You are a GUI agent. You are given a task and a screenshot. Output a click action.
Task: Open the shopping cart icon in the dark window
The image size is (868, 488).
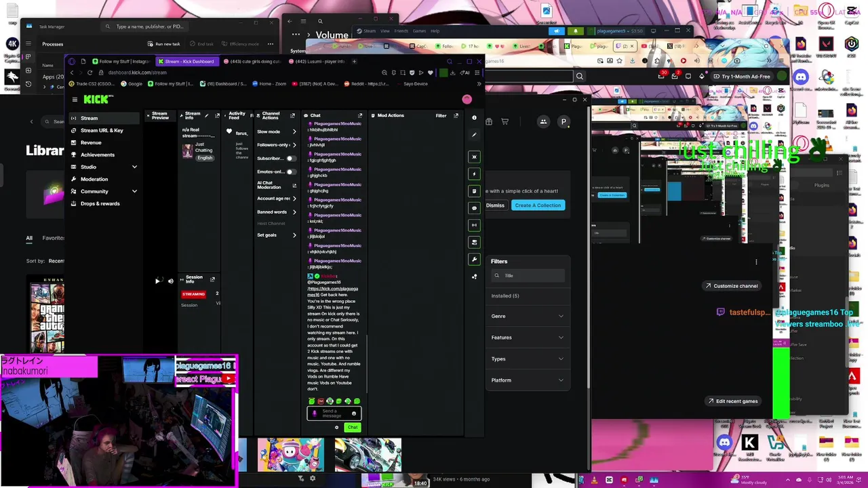pos(505,122)
